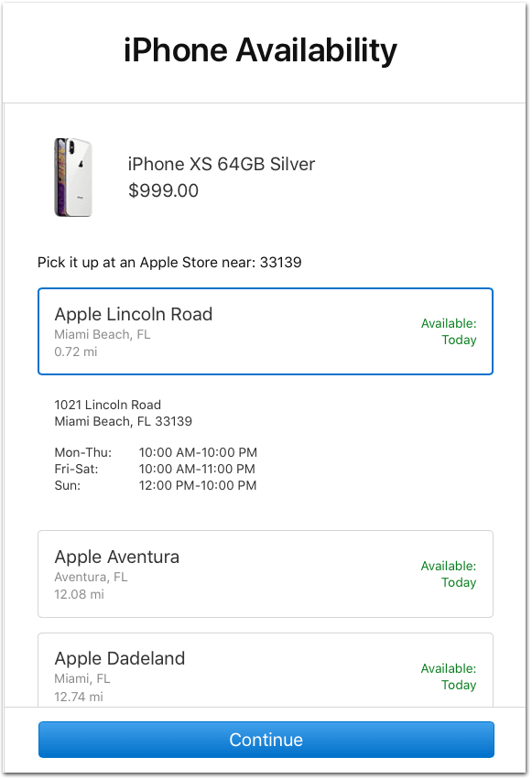
Task: Click Miami Beach, FL 33139 address line
Action: pos(123,421)
